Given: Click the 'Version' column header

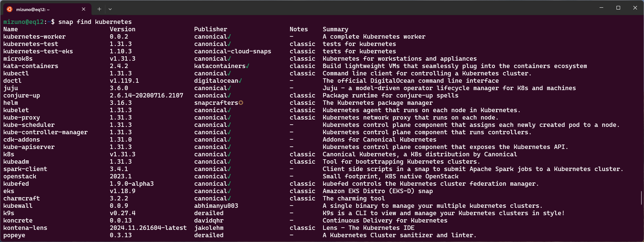Looking at the screenshot, I should pyautogui.click(x=123, y=29).
